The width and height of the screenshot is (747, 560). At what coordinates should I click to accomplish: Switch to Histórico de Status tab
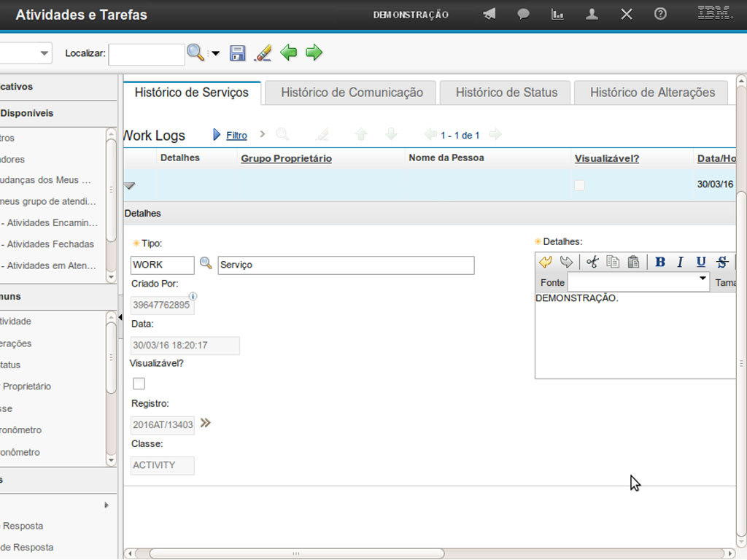pyautogui.click(x=506, y=93)
